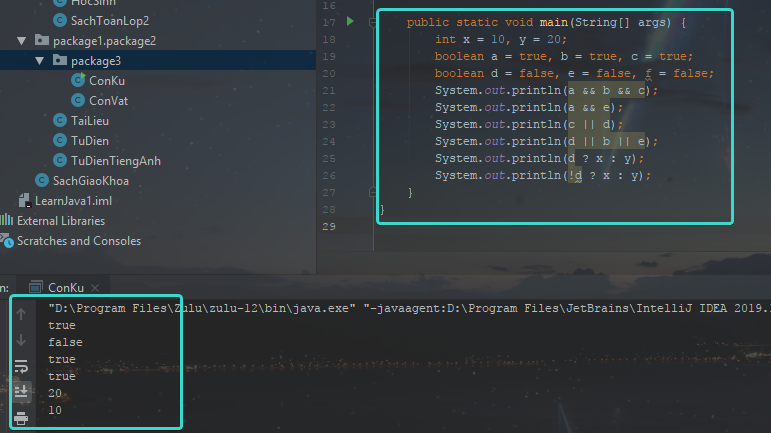Click the SachGiaoKhoa class icon
This screenshot has width=771, height=433.
point(42,180)
